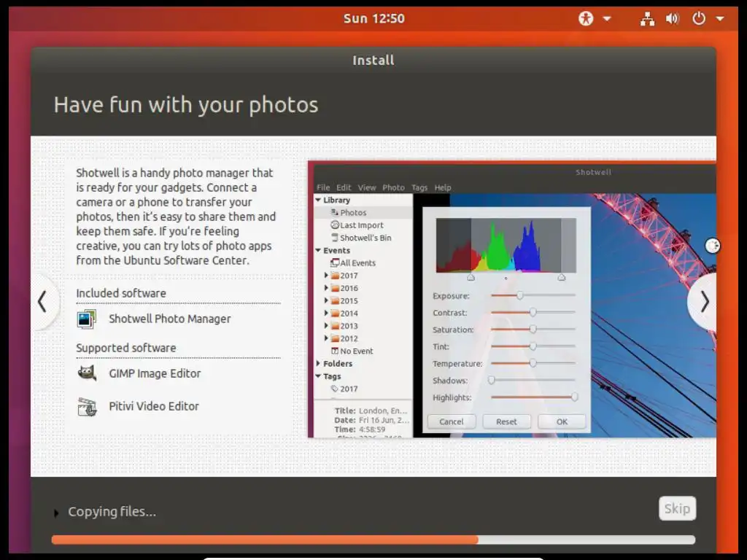Screen dimensions: 747x560
Task: Collapse the Events tree section
Action: click(x=318, y=251)
